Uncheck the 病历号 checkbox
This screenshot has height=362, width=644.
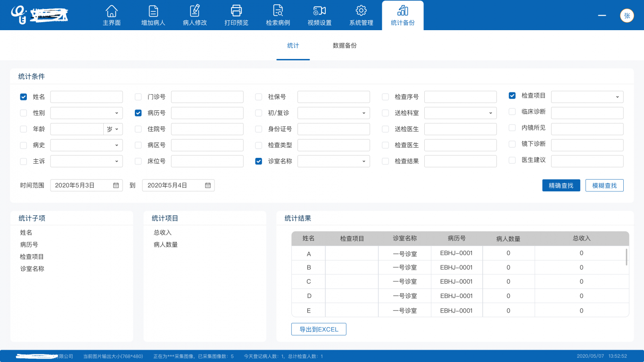[x=138, y=113]
